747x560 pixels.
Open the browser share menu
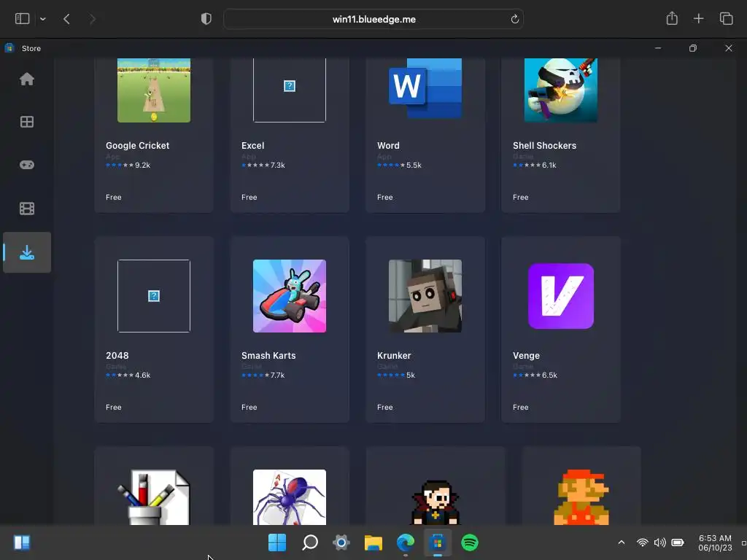tap(672, 18)
